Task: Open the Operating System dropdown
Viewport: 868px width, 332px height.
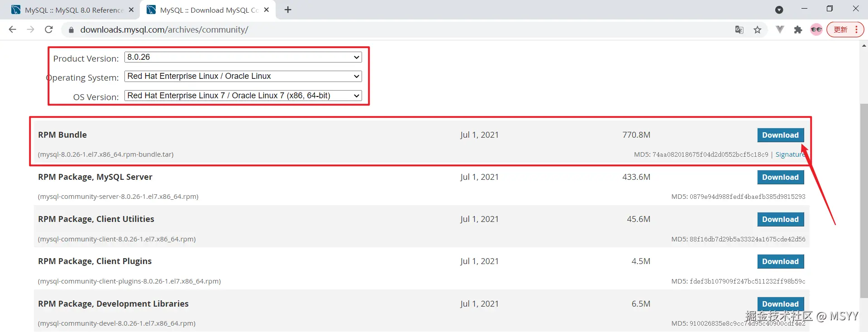Action: coord(243,76)
